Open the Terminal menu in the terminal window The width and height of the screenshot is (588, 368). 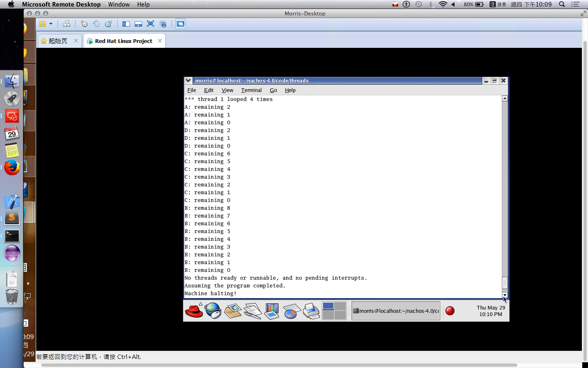click(x=251, y=90)
